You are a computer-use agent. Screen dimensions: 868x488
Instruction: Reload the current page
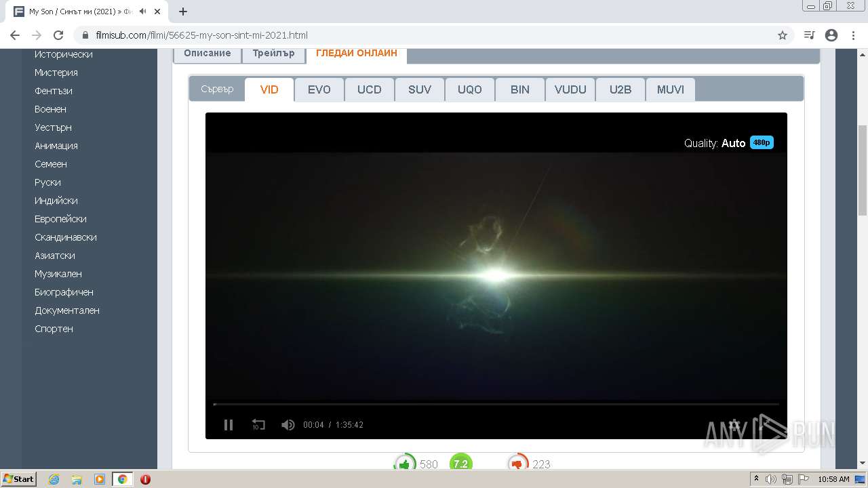(58, 35)
